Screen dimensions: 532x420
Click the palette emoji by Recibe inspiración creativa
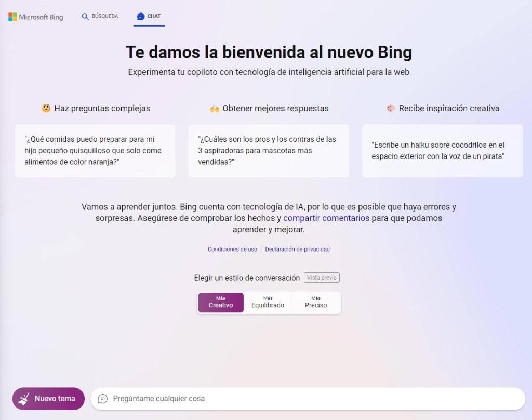391,108
